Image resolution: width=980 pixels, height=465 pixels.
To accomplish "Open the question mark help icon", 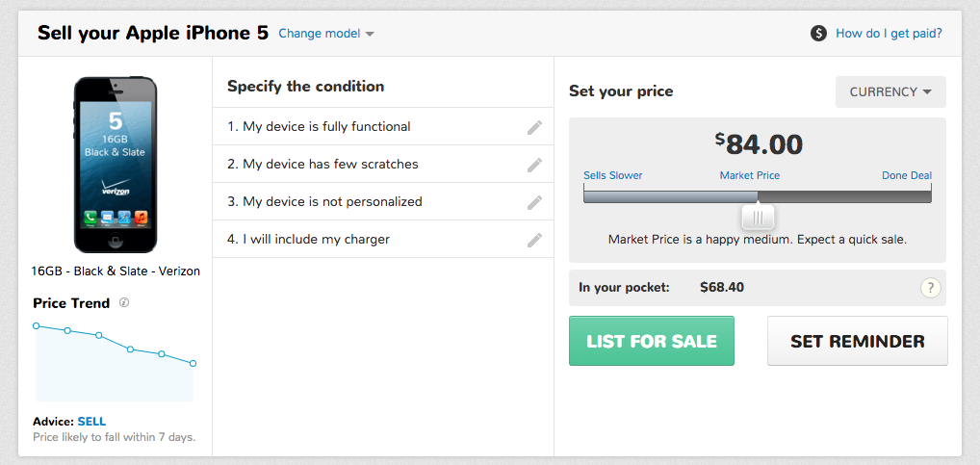I will pyautogui.click(x=930, y=287).
